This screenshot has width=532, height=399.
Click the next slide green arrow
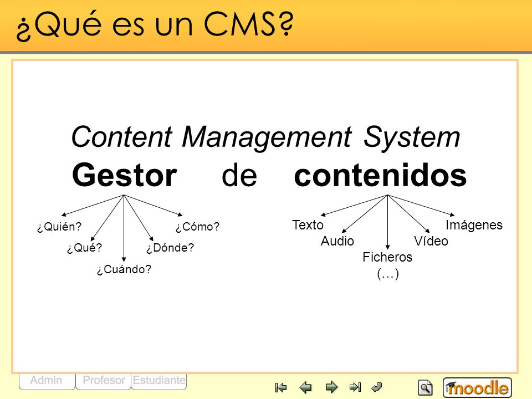[x=331, y=387]
